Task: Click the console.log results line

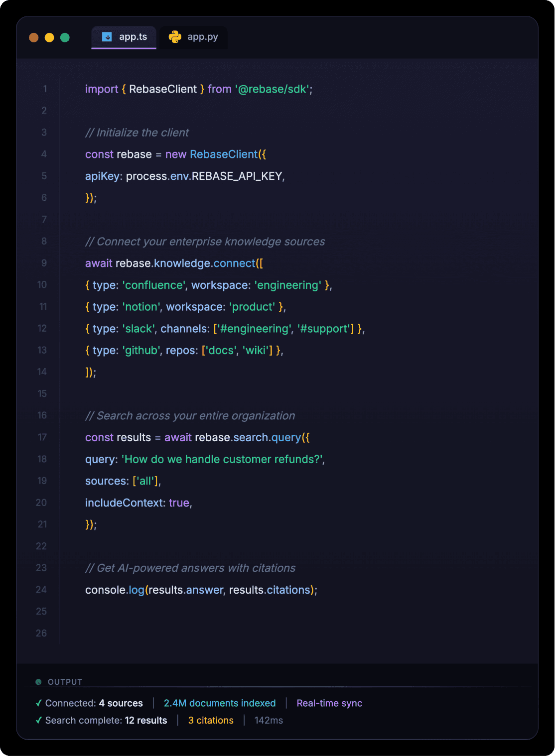Action: pos(201,590)
